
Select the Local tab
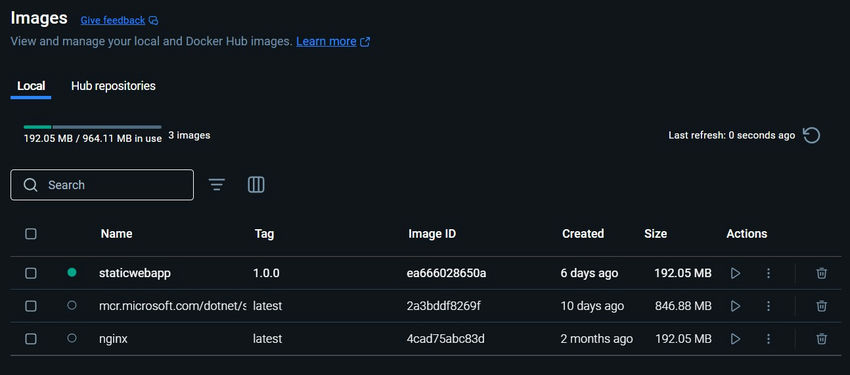point(31,86)
